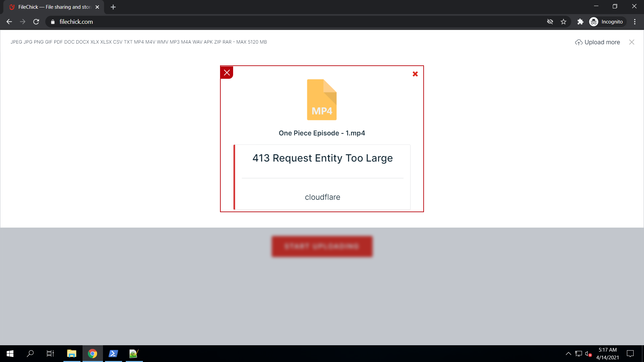Viewport: 644px width, 362px height.
Task: Open the Windows notification center
Action: point(630,354)
